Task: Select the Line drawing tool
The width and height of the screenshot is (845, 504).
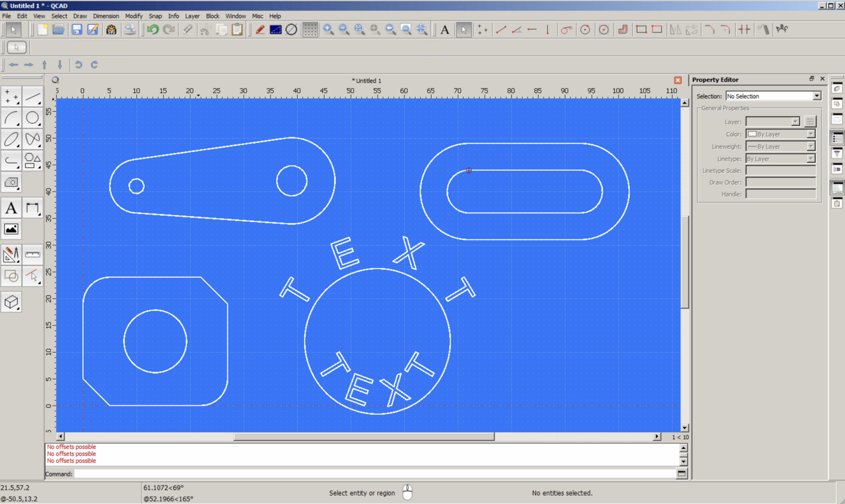Action: point(32,96)
